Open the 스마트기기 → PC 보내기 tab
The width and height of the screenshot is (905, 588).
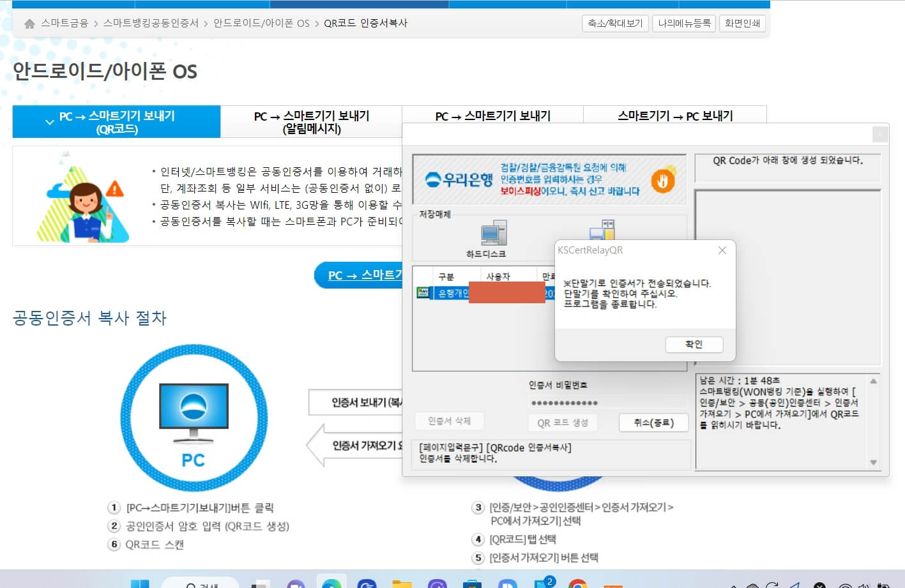click(x=676, y=116)
